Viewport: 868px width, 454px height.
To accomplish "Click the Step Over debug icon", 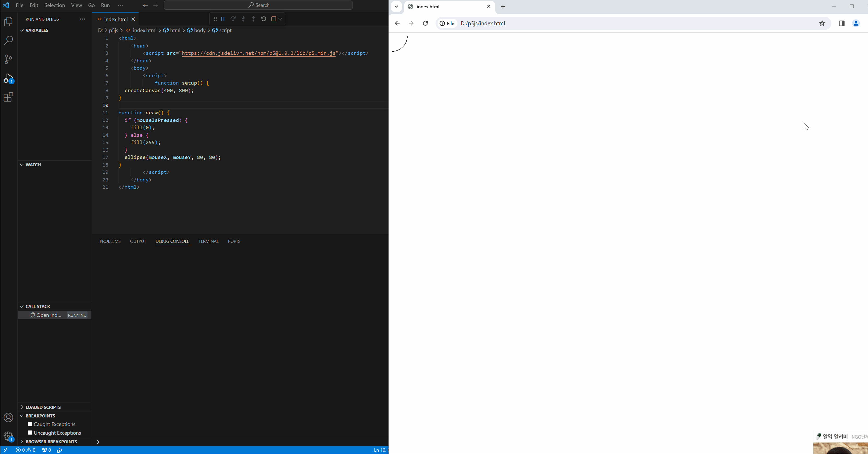I will [x=233, y=19].
